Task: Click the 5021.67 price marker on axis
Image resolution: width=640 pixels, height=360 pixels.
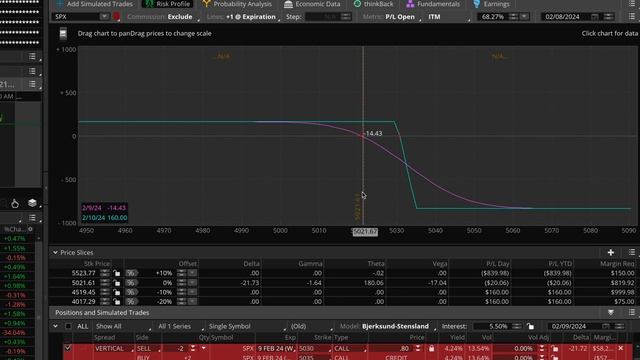Action: pos(365,231)
